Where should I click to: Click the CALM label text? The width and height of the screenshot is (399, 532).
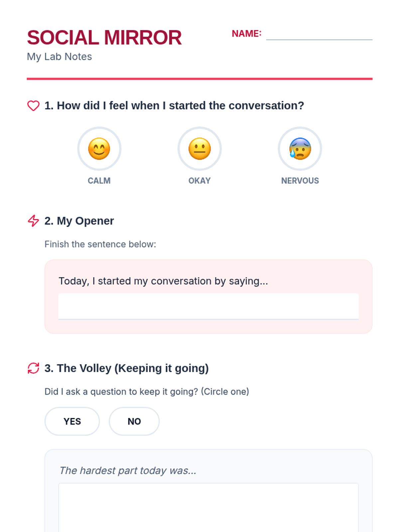pyautogui.click(x=99, y=181)
